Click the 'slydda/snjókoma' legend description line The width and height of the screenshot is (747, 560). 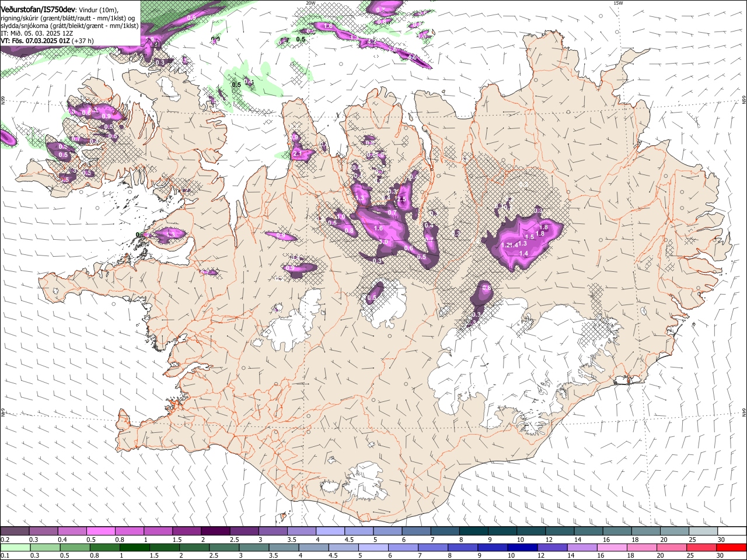coord(69,26)
